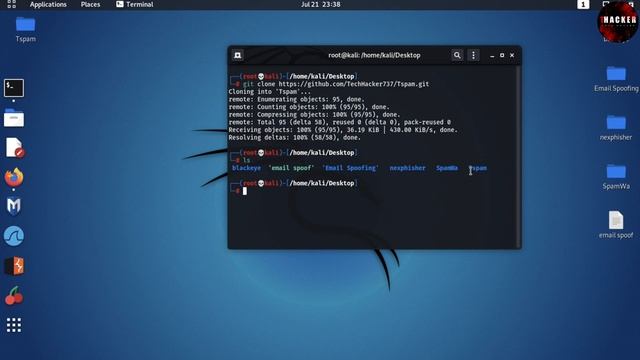Open the Files manager dock icon
Image resolution: width=640 pixels, height=360 pixels.
pyautogui.click(x=14, y=118)
